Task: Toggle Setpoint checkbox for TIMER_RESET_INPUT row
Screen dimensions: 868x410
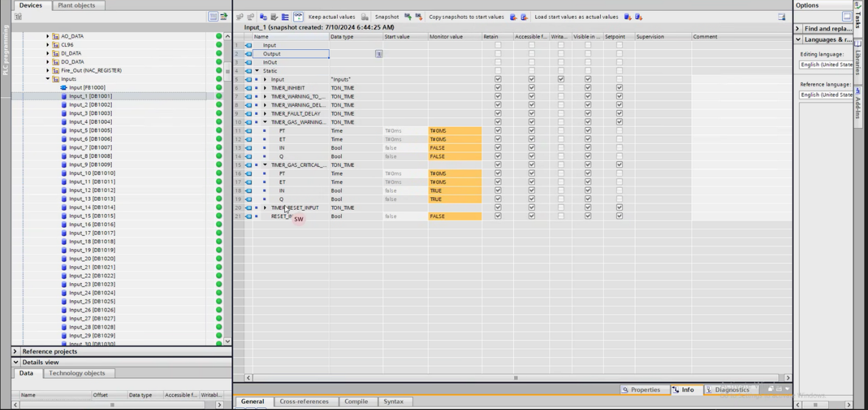Action: click(x=619, y=208)
